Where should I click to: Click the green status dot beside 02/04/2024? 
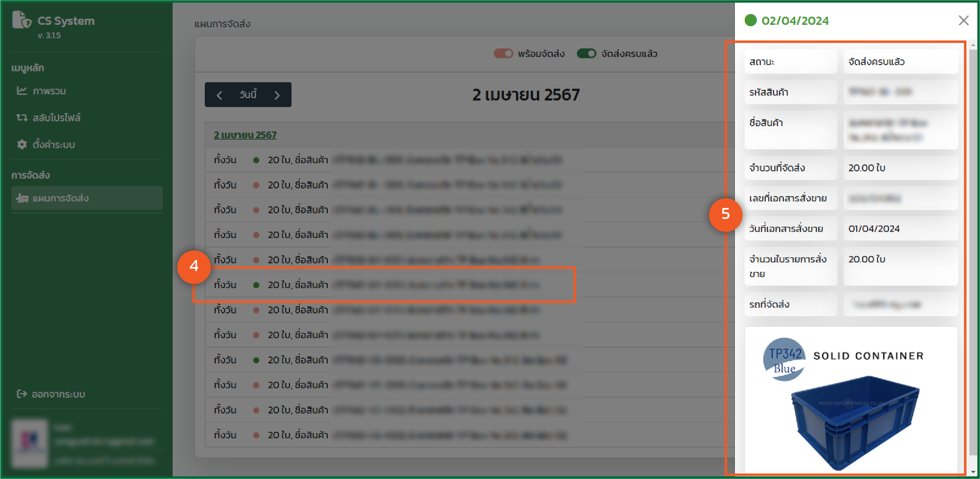coord(750,20)
